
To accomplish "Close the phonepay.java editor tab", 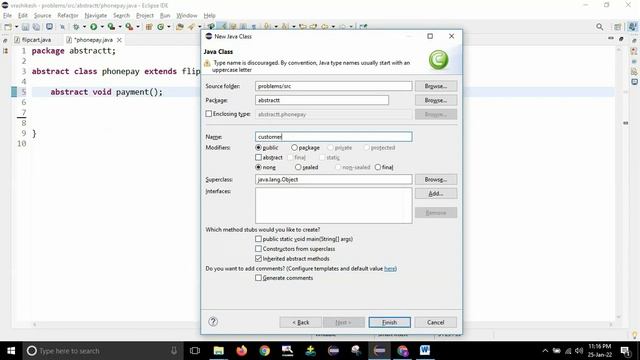I will point(119,40).
